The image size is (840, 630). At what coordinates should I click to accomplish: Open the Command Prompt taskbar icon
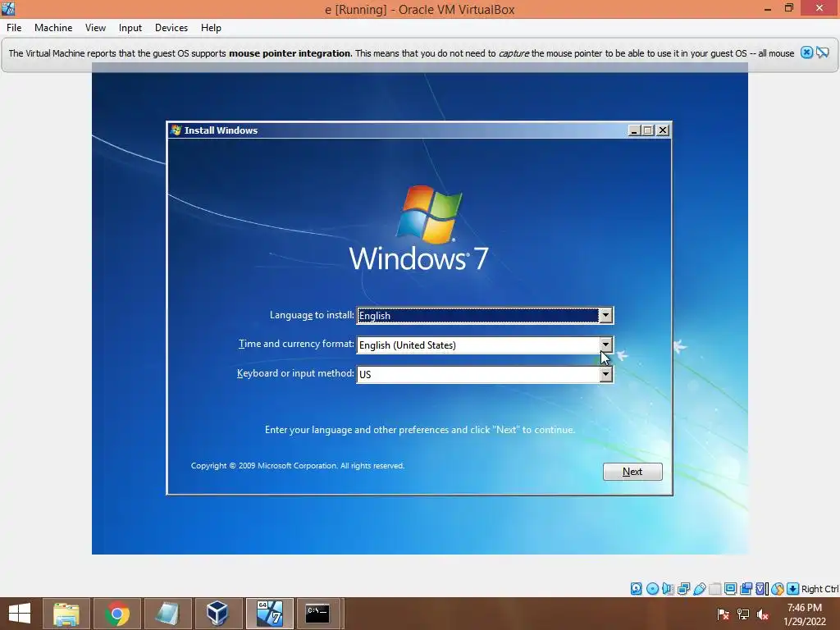tap(319, 614)
